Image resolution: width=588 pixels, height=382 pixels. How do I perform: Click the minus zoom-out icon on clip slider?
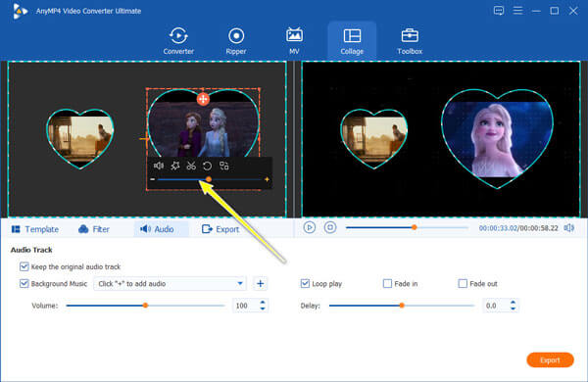click(152, 179)
